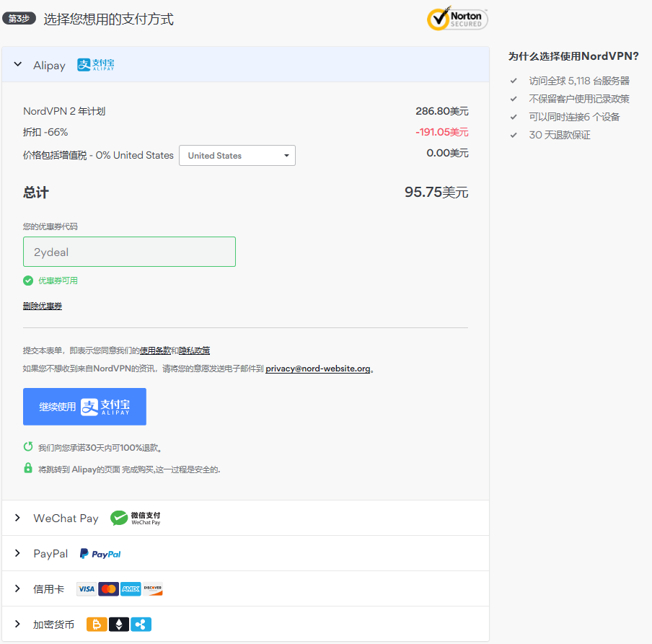Image resolution: width=652 pixels, height=644 pixels.
Task: Click the Alipay logo in the header row
Action: click(96, 65)
